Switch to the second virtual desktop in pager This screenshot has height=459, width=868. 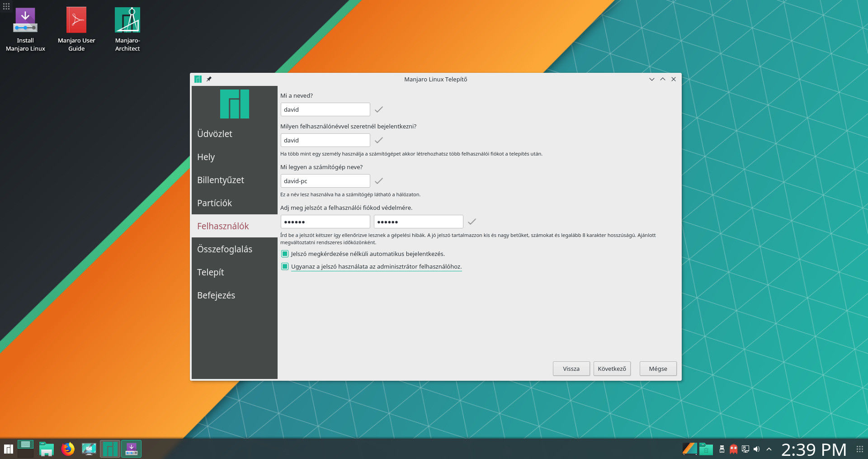pyautogui.click(x=25, y=454)
